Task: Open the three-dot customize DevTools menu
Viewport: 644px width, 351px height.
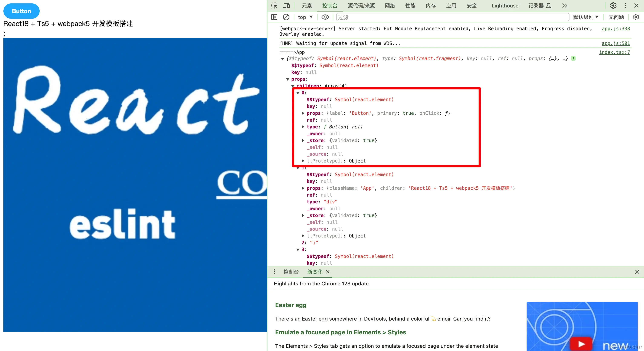Action: 625,6
